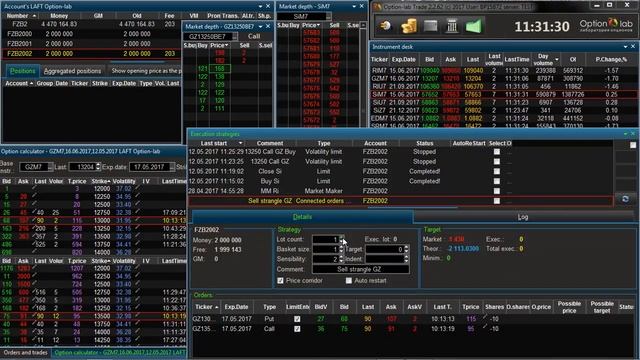Select FZB2000 account row

click(92, 34)
